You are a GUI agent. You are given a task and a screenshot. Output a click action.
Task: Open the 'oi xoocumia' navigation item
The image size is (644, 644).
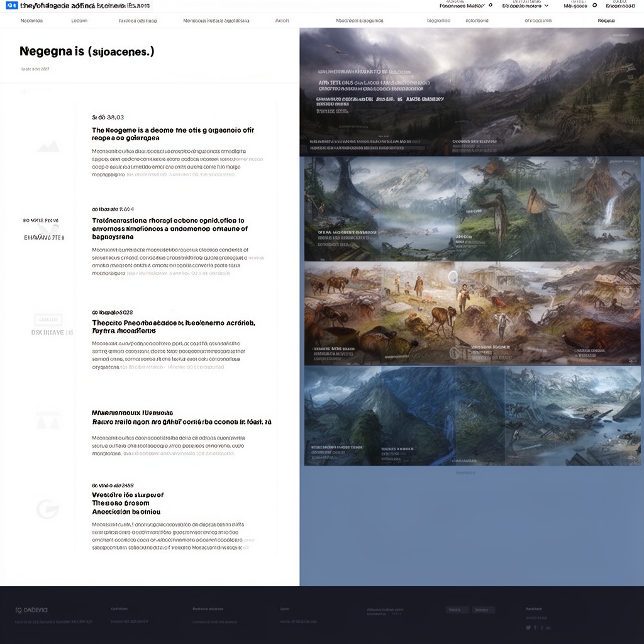click(538, 21)
